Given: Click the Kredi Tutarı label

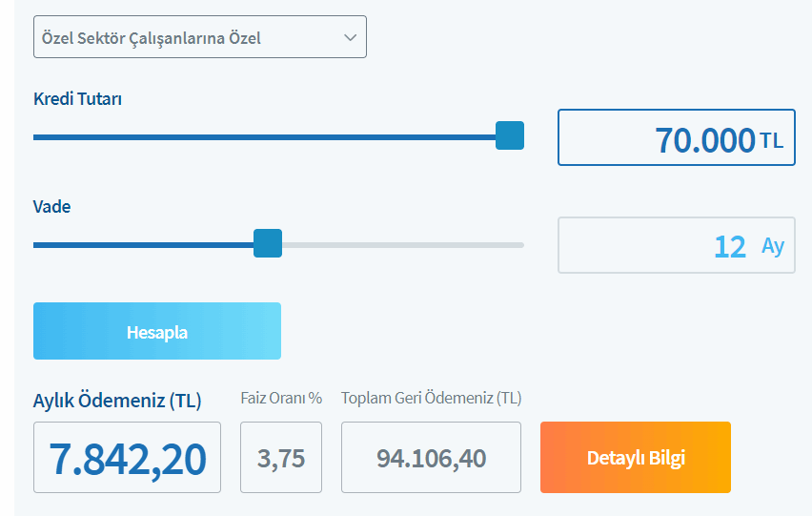Looking at the screenshot, I should (77, 98).
